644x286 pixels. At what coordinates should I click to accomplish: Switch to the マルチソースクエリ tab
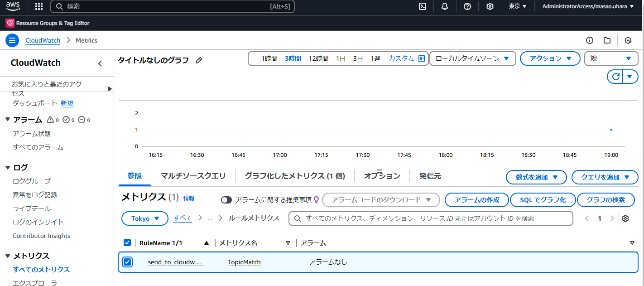coord(193,176)
